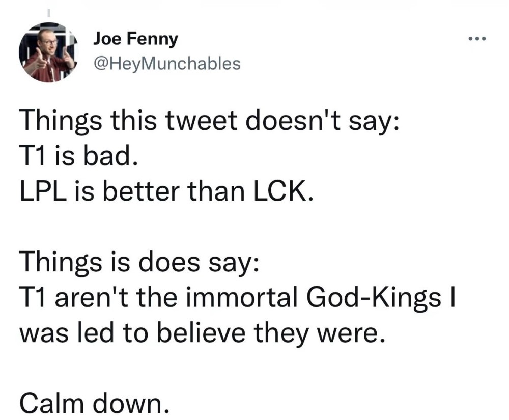Click the line "Things this tweet doesn't say:"
Image resolution: width=509 pixels, height=420 pixels.
[x=205, y=124]
